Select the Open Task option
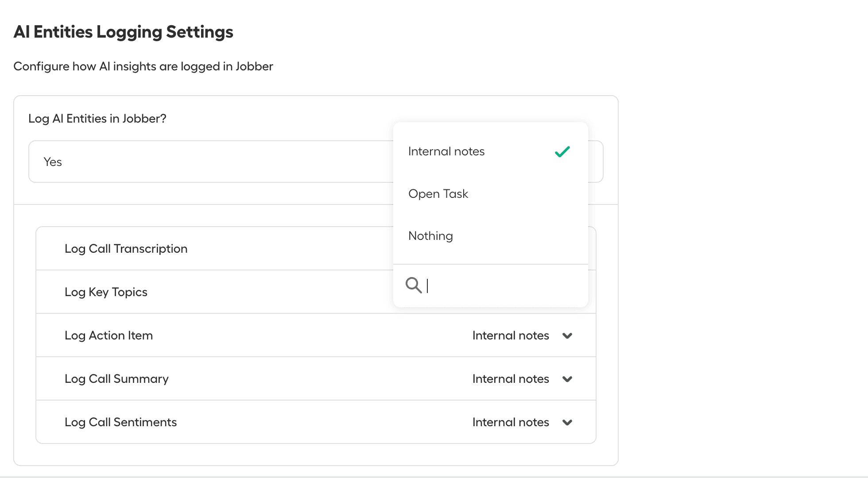The height and width of the screenshot is (478, 868). coord(438,193)
